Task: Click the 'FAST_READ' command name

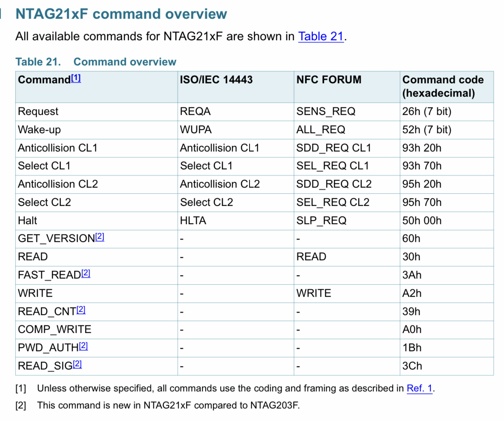Action: [50, 275]
